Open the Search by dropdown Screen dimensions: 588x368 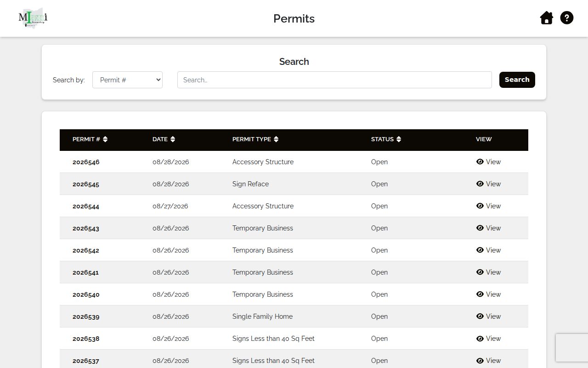127,80
